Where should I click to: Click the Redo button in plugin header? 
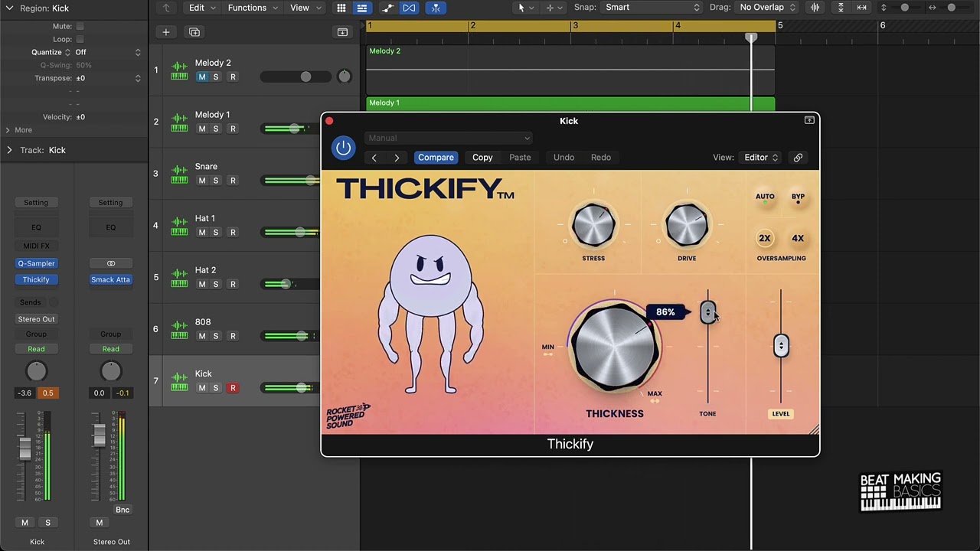click(601, 158)
